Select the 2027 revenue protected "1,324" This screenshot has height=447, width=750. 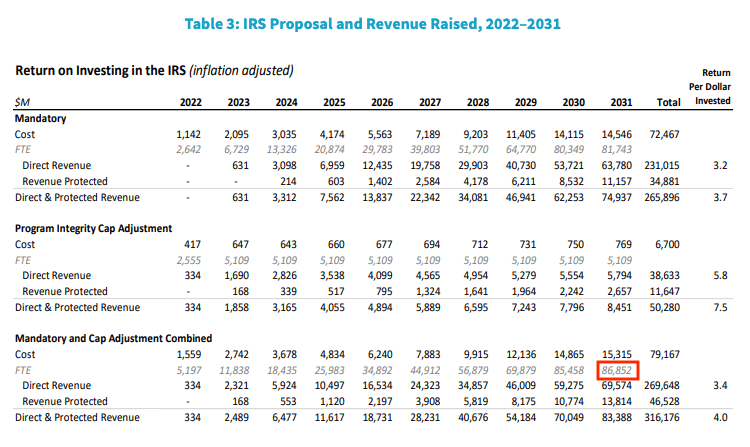[428, 292]
